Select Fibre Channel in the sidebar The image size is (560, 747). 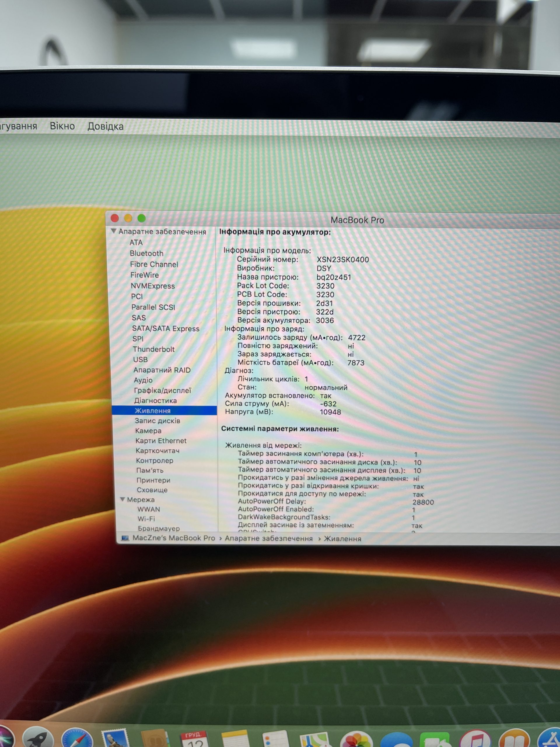154,264
